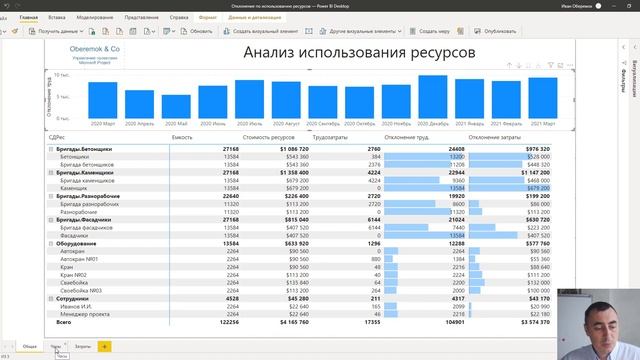Switch to the Часы page tab
The height and width of the screenshot is (360, 640).
56,347
